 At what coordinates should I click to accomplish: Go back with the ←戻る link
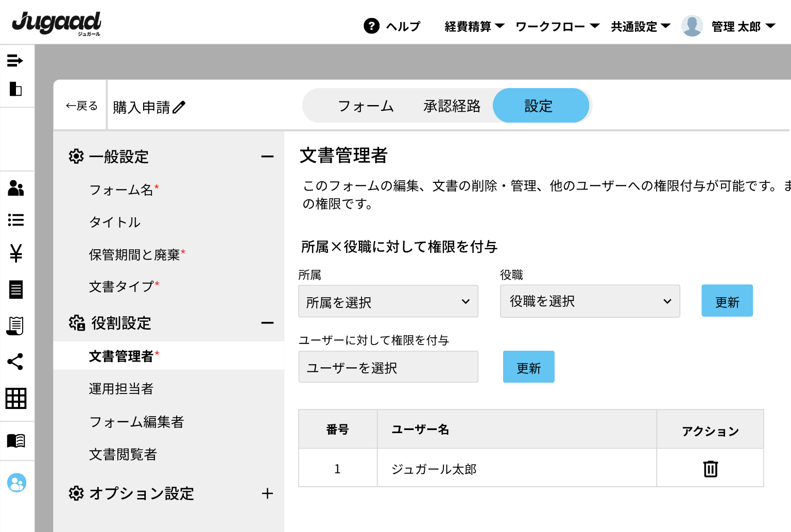point(81,106)
